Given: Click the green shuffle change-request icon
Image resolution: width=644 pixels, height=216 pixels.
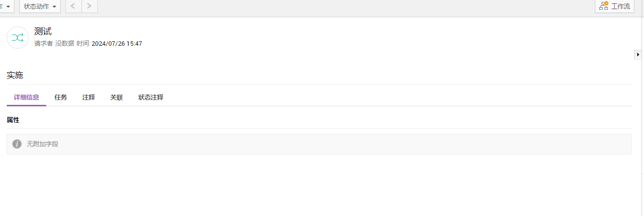Looking at the screenshot, I should 17,38.
